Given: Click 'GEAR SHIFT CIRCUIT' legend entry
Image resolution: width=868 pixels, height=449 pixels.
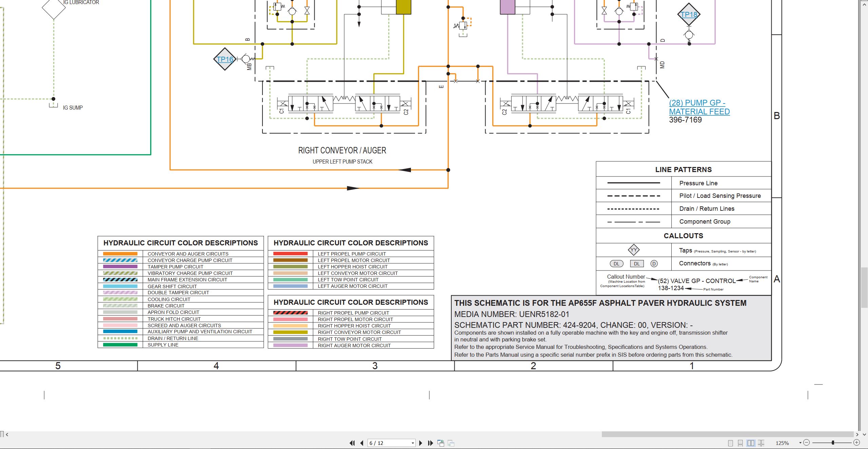Looking at the screenshot, I should coord(172,286).
